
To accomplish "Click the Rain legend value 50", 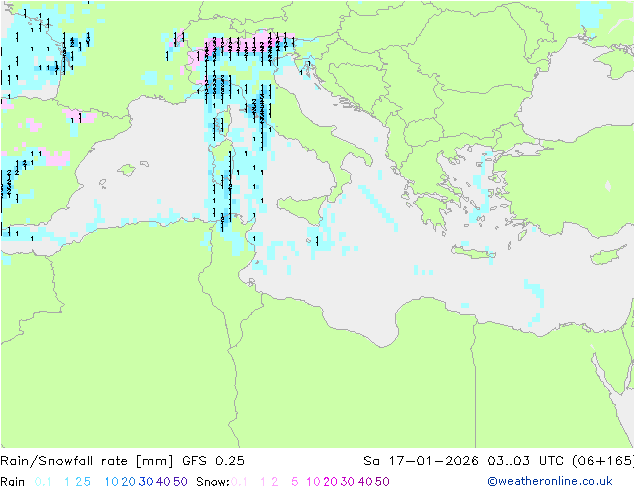I will 180,482.
